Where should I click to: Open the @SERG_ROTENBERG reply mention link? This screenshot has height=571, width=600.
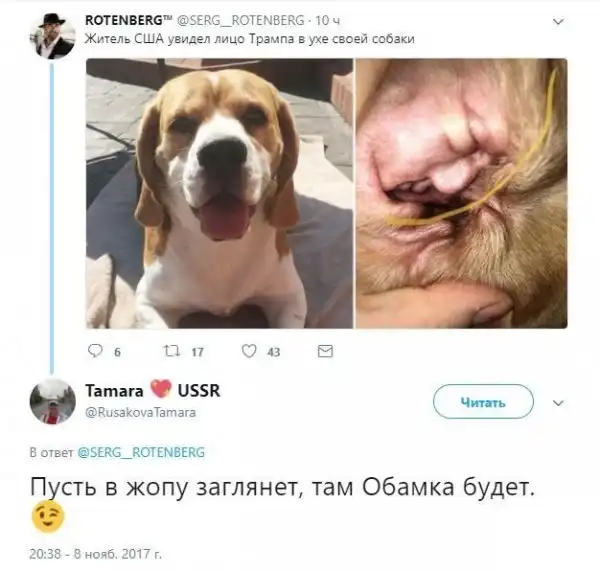click(141, 452)
